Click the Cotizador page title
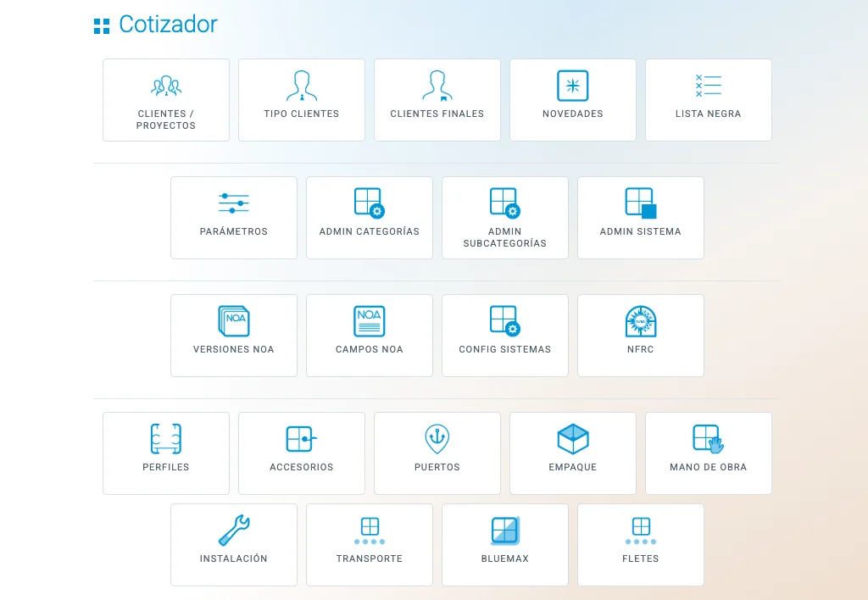This screenshot has width=868, height=600. [169, 25]
